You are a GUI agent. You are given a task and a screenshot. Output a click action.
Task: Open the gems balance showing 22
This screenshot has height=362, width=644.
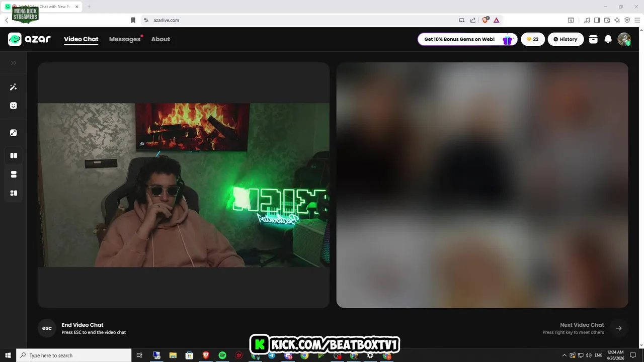pyautogui.click(x=533, y=39)
